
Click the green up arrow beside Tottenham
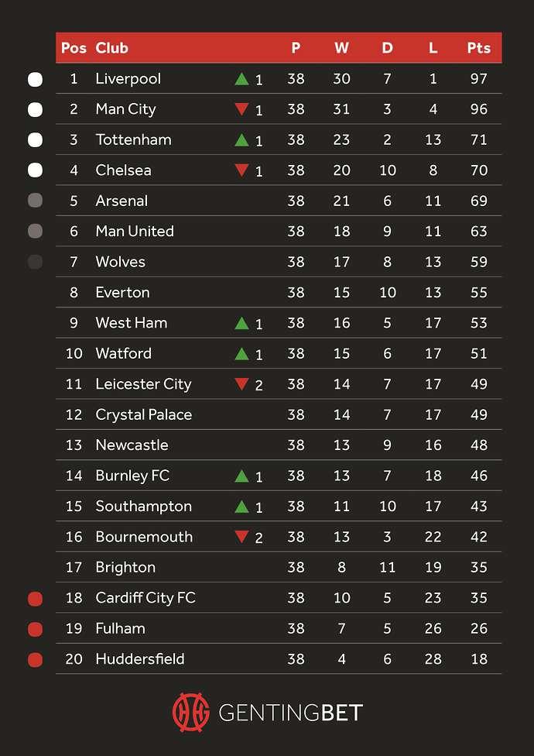click(241, 140)
